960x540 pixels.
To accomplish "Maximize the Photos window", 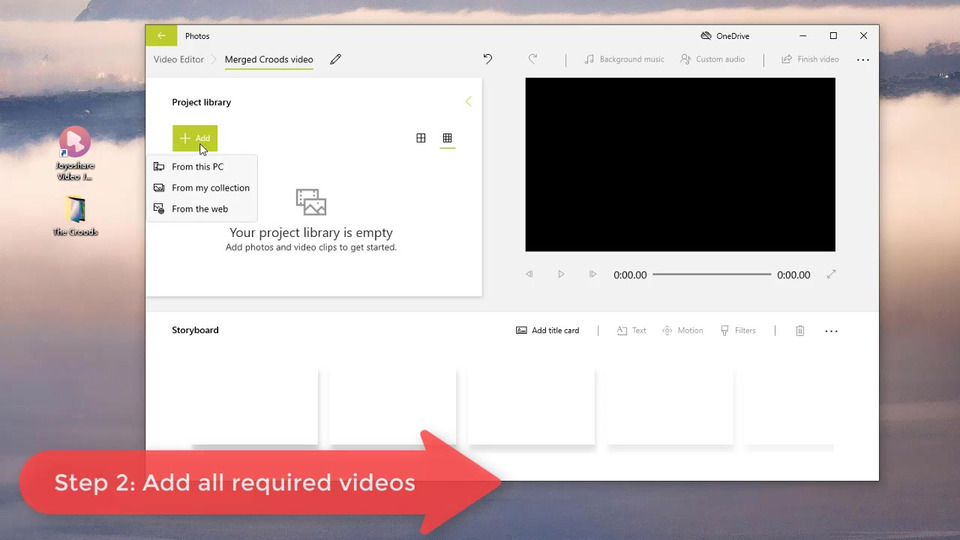I will tap(833, 36).
